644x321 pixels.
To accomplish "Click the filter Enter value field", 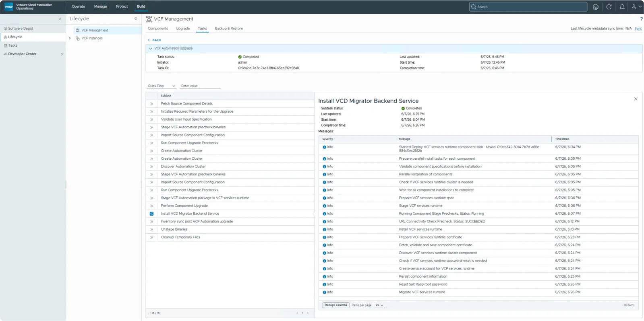I will (200, 86).
